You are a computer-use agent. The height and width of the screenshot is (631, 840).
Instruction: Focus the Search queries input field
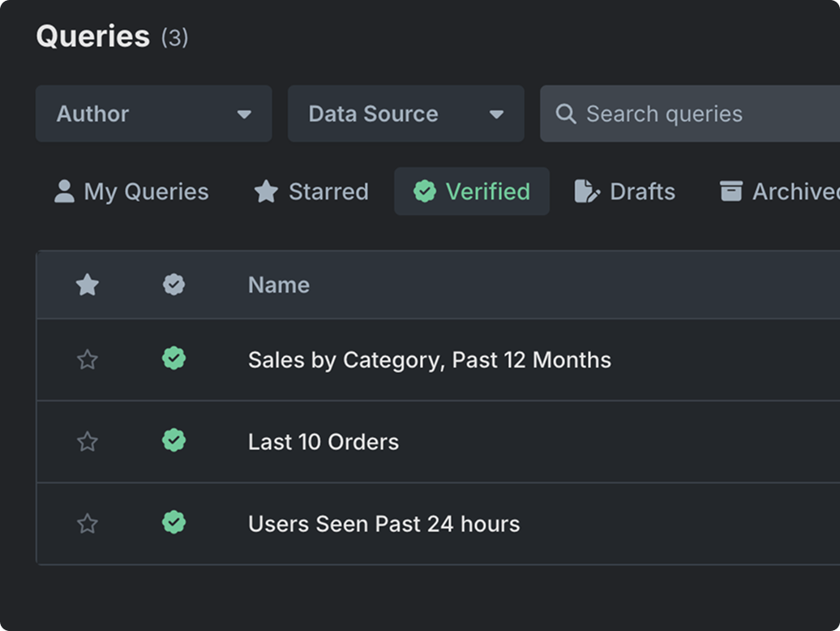[697, 114]
